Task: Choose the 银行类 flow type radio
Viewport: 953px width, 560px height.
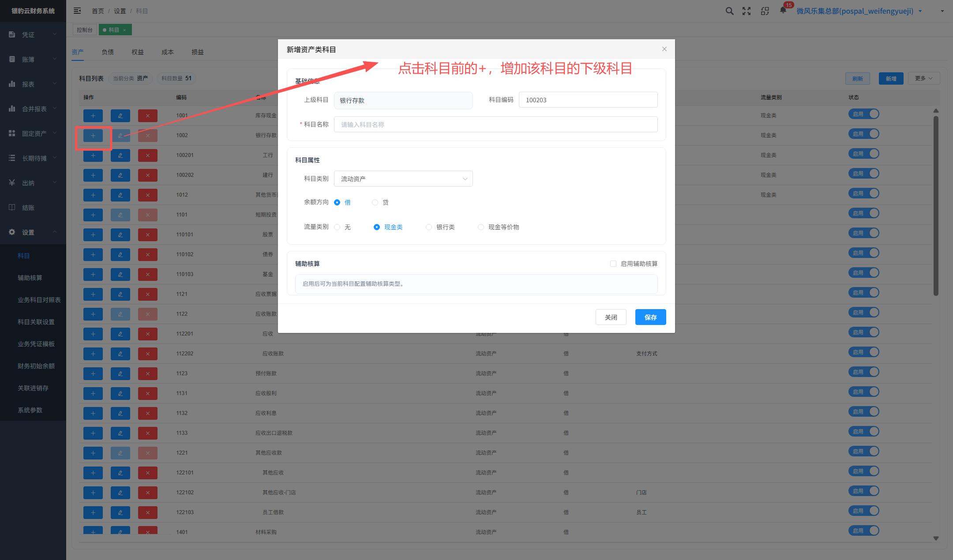Action: (x=429, y=227)
